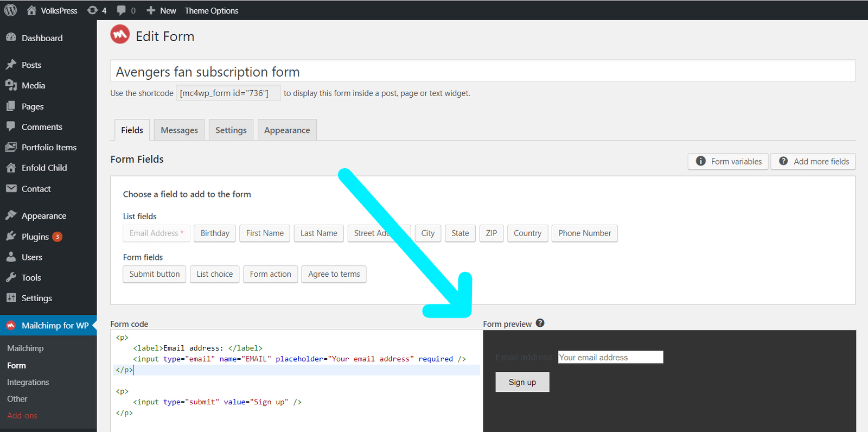
Task: Open Theme Options in admin bar
Action: [212, 10]
